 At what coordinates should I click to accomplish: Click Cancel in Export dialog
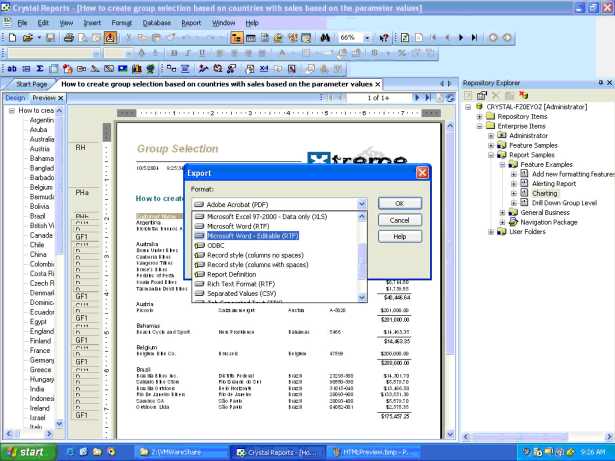pyautogui.click(x=400, y=220)
